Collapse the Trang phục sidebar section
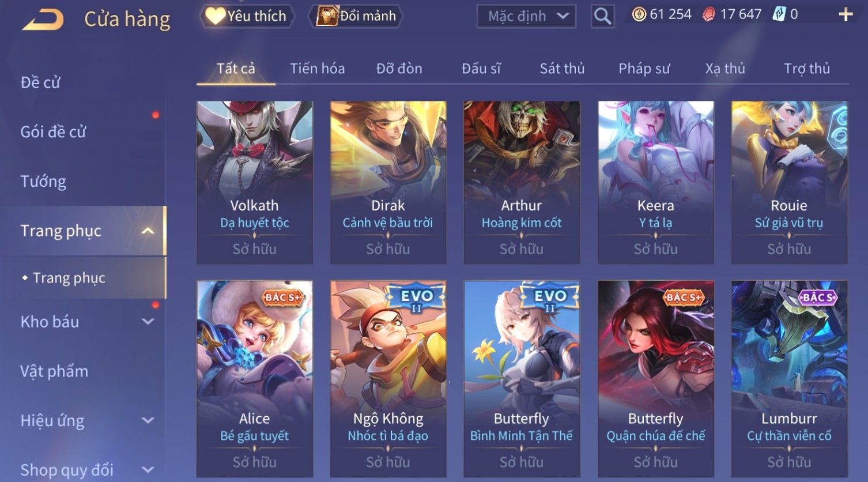 (x=148, y=231)
